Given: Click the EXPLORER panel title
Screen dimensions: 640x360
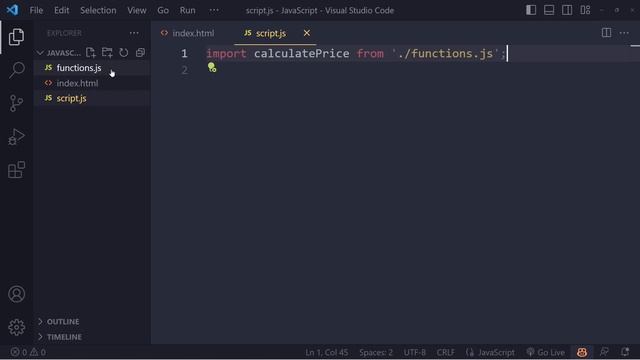Looking at the screenshot, I should (64, 33).
